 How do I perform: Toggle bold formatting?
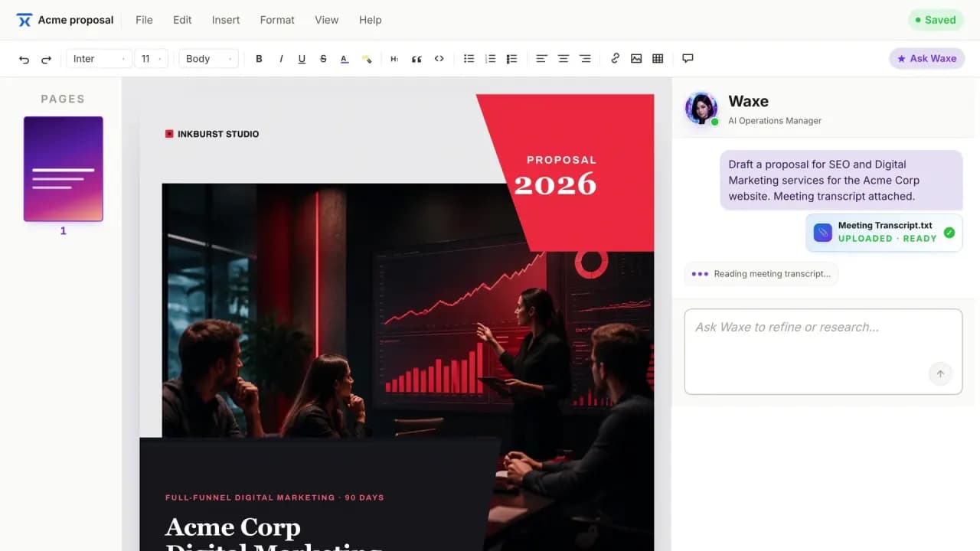pyautogui.click(x=259, y=59)
